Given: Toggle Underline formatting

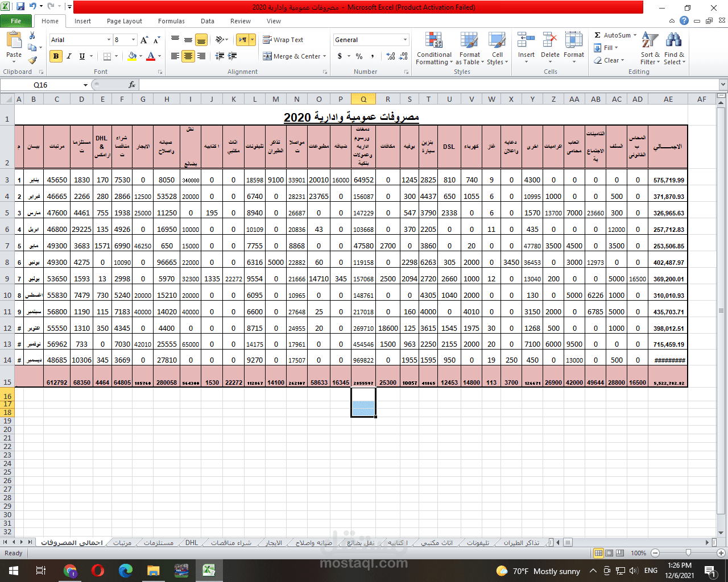Looking at the screenshot, I should tap(82, 56).
